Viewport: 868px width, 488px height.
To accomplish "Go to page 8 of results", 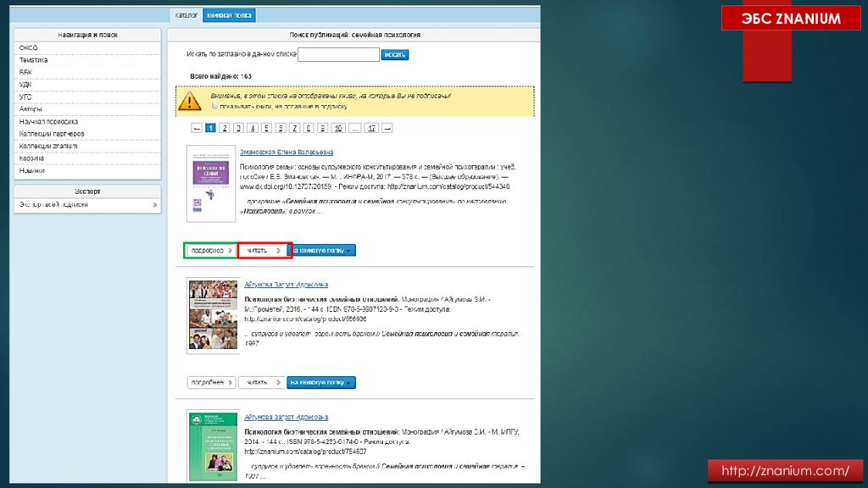I will point(309,129).
